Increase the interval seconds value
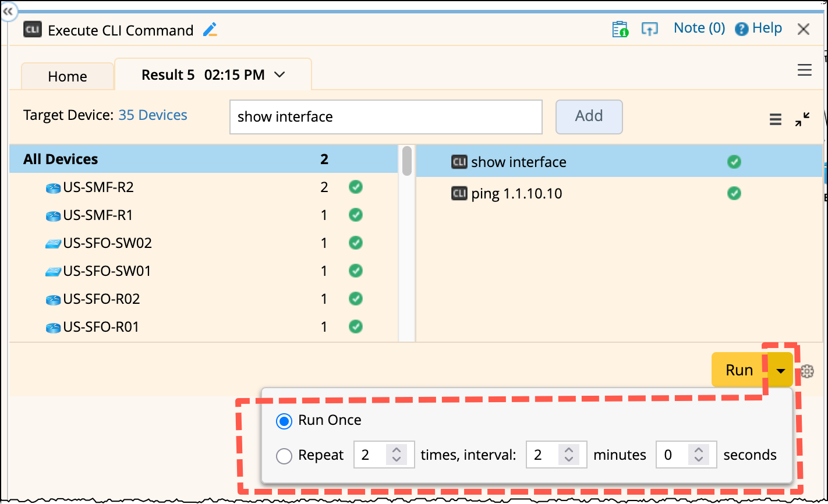This screenshot has width=828, height=504. click(x=698, y=450)
